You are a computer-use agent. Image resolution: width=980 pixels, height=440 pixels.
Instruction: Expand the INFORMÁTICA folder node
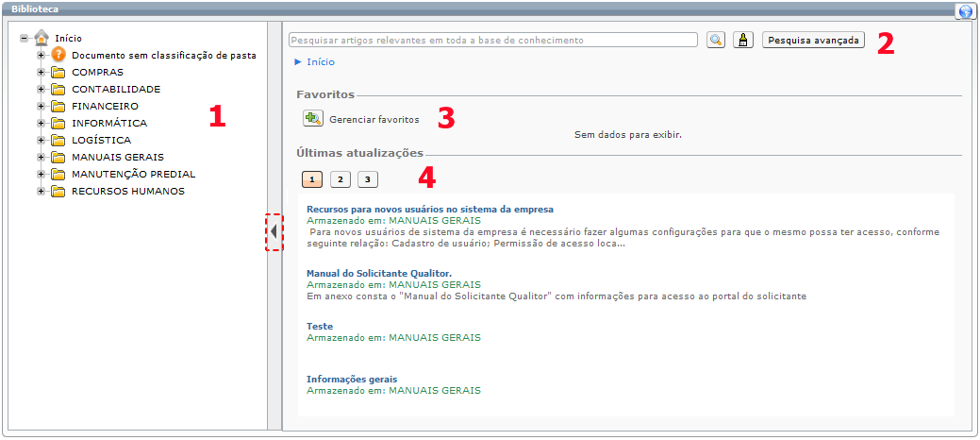(x=42, y=124)
